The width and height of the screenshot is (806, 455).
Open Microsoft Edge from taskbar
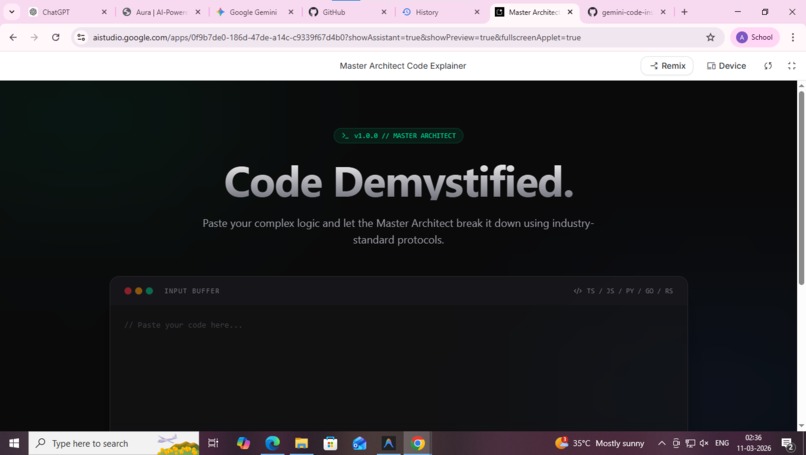click(272, 443)
